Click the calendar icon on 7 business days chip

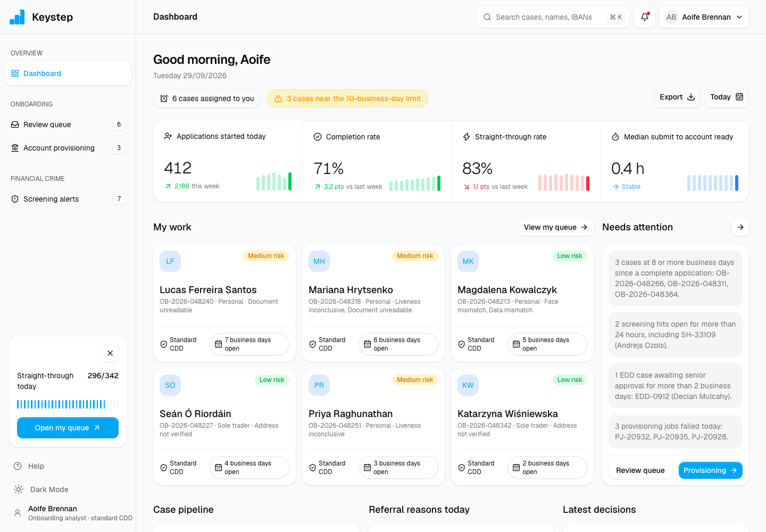pos(218,344)
